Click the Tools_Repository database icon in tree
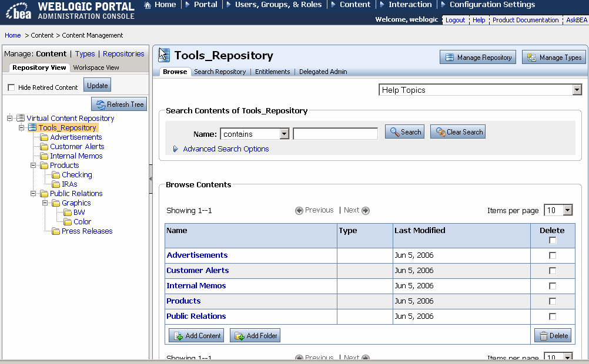This screenshot has height=364, width=589. coord(32,127)
